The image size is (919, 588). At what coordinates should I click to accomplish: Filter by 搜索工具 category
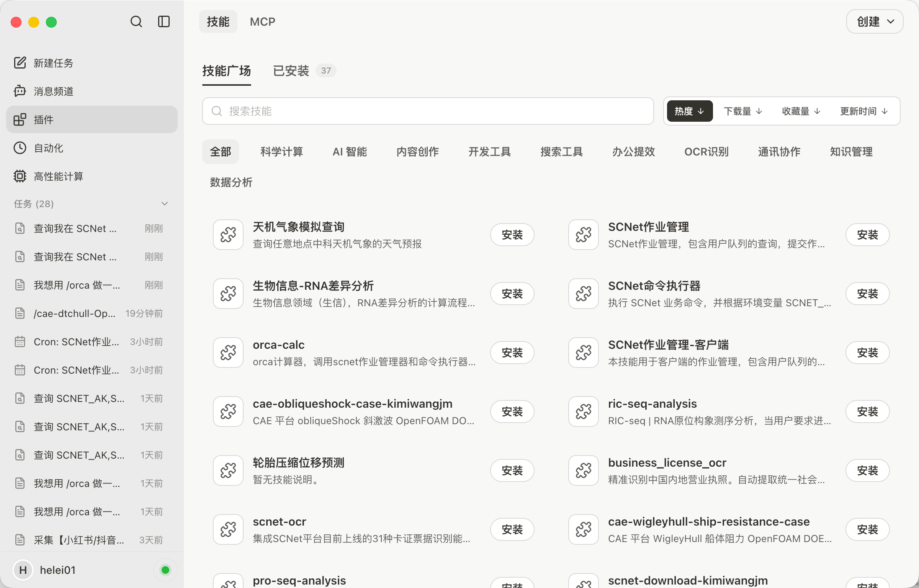562,152
